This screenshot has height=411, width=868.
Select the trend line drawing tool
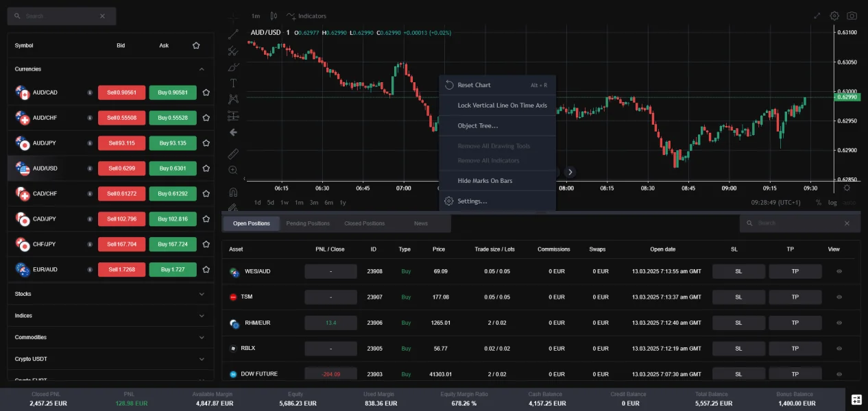[x=233, y=34]
